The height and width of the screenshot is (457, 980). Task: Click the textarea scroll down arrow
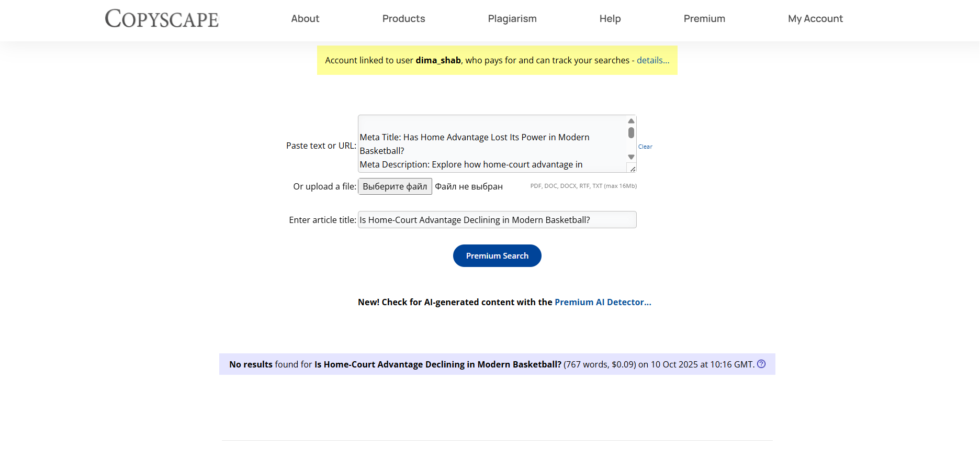631,157
